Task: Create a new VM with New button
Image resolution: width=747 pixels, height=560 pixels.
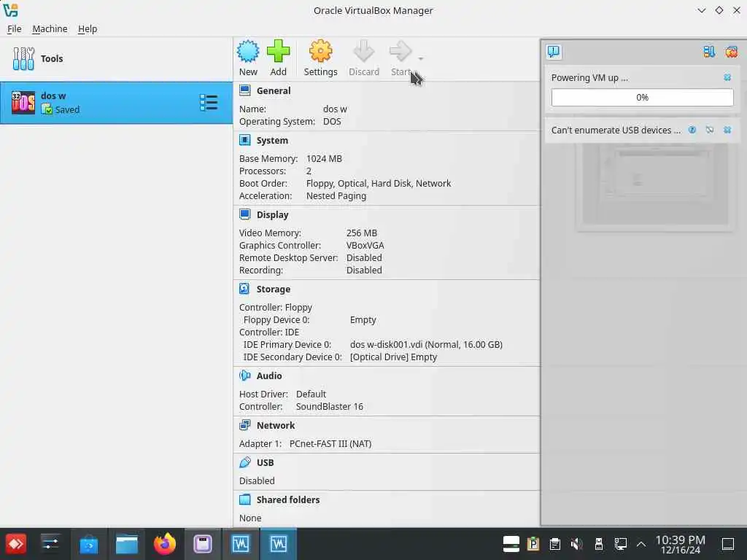Action: [x=248, y=58]
